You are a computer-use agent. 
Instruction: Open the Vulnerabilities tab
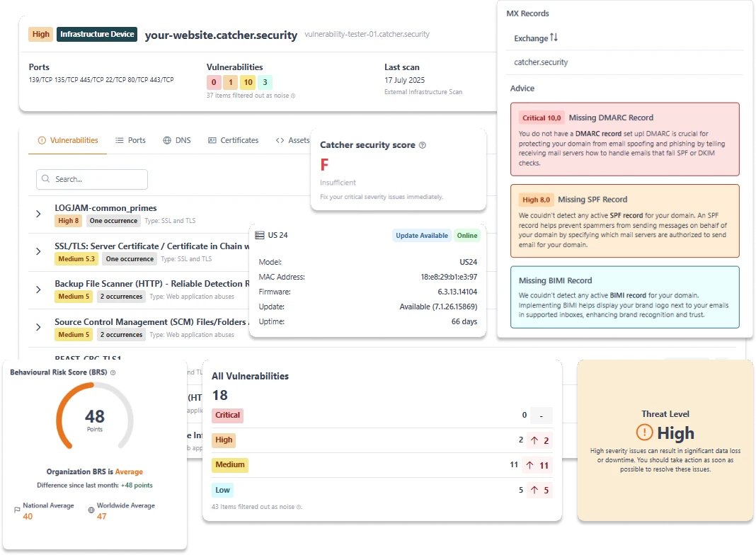point(74,140)
